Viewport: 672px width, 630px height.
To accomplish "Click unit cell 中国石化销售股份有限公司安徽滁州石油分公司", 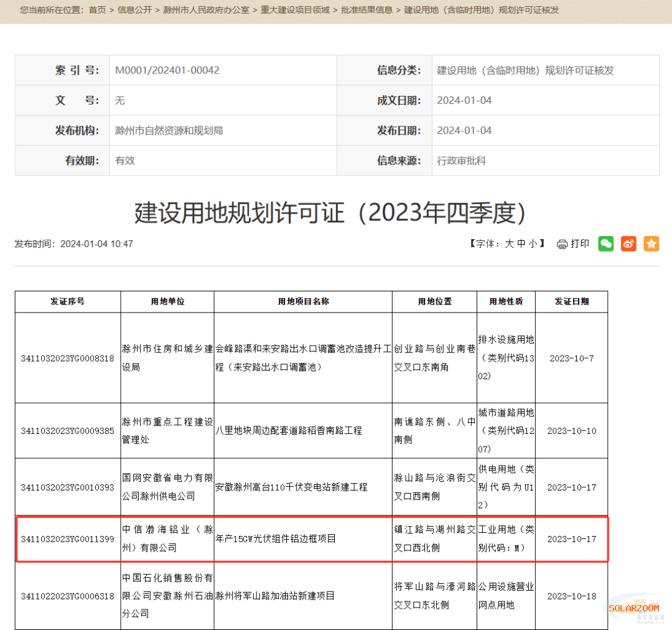I will (167, 596).
